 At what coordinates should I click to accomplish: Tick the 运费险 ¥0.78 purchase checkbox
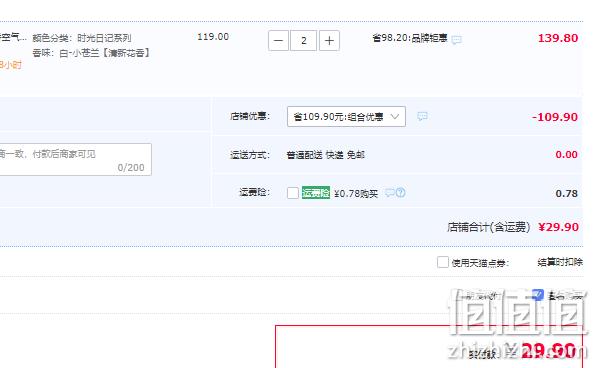point(293,193)
